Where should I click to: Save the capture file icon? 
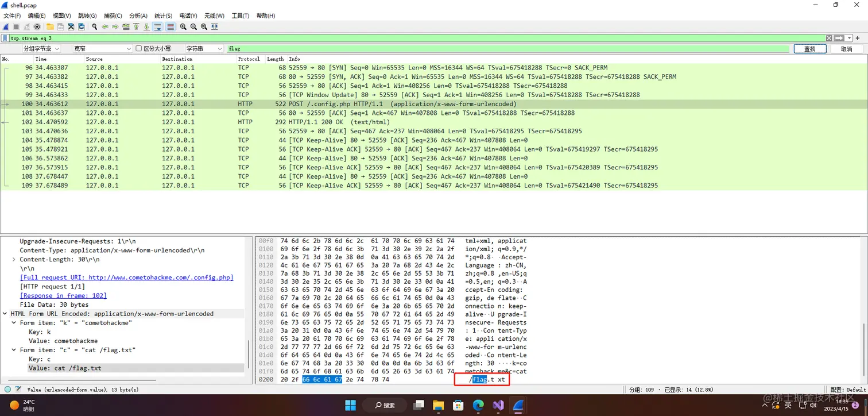pos(60,26)
